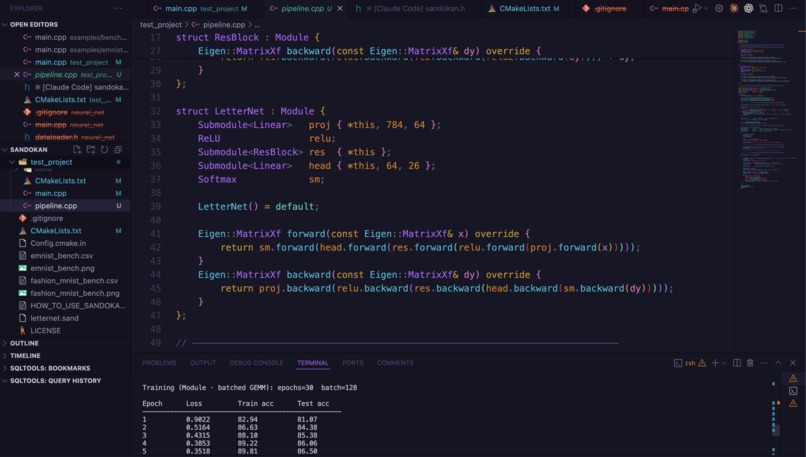This screenshot has height=457, width=806.
Task: Open Config.cmake.in file
Action: (65, 243)
